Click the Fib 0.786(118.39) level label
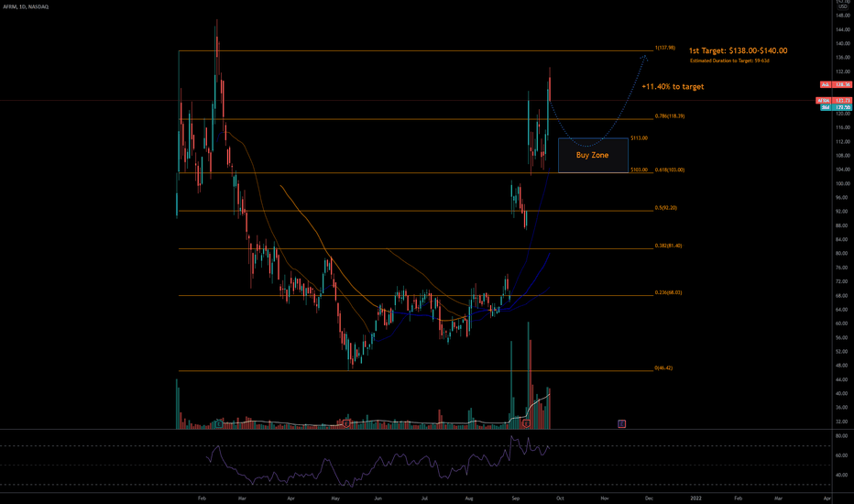Image resolution: width=854 pixels, height=504 pixels. [670, 116]
